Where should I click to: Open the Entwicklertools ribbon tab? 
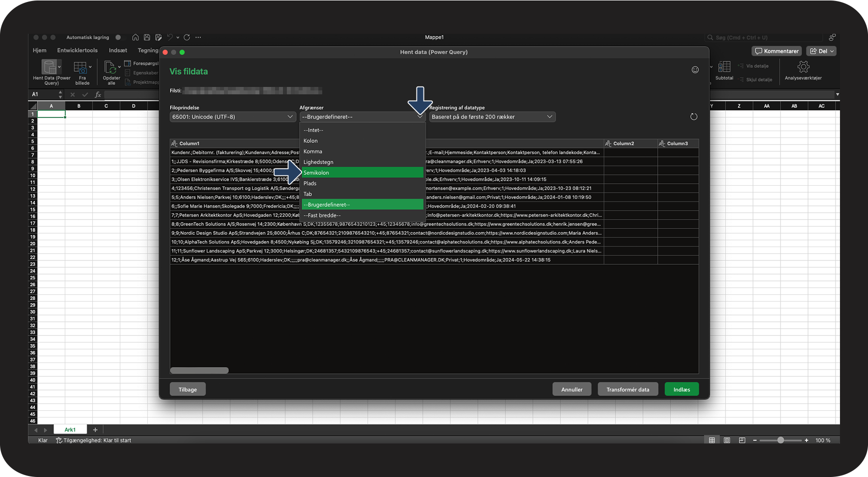point(77,50)
